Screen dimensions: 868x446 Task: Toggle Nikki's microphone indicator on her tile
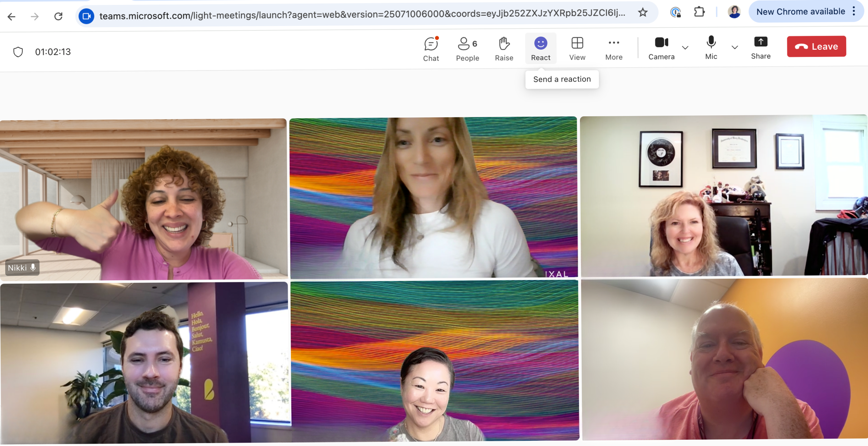33,267
